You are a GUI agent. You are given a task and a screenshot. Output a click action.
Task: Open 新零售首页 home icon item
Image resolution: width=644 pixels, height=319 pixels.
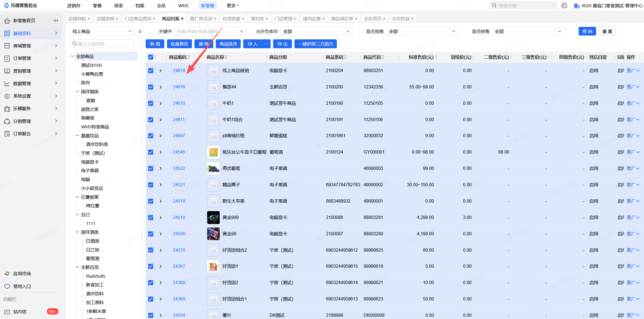tap(7, 21)
